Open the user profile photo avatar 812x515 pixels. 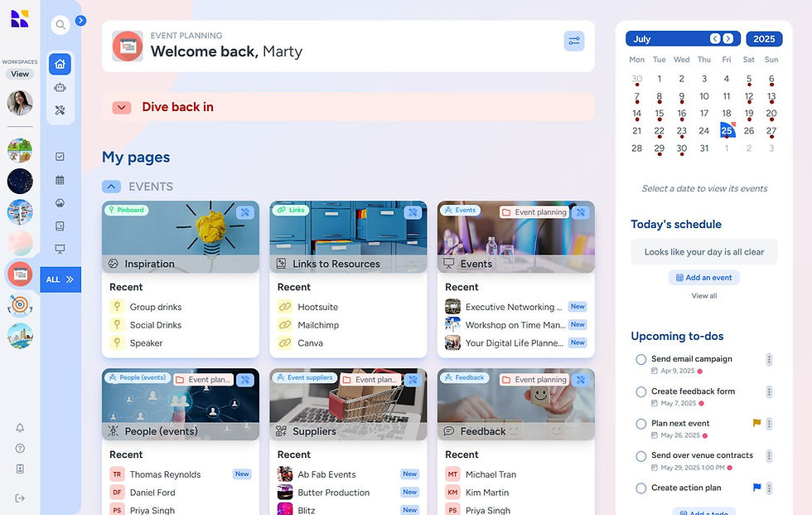tap(20, 103)
